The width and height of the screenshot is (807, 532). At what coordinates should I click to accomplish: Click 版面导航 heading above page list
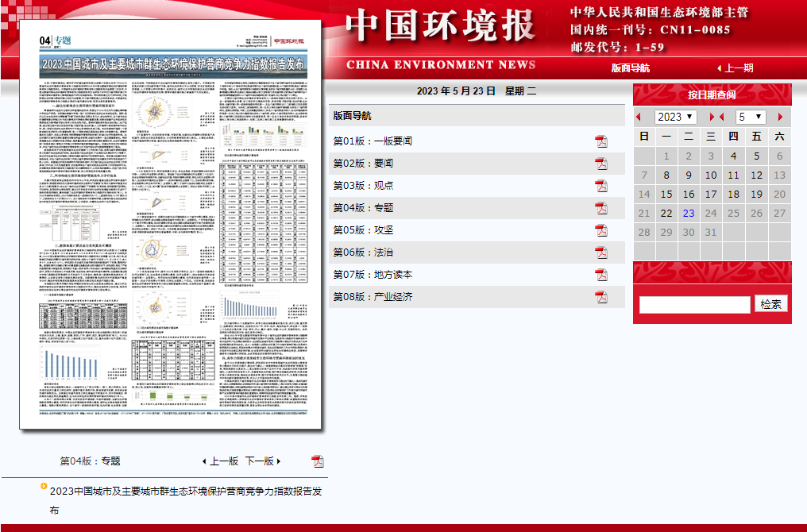[x=352, y=116]
